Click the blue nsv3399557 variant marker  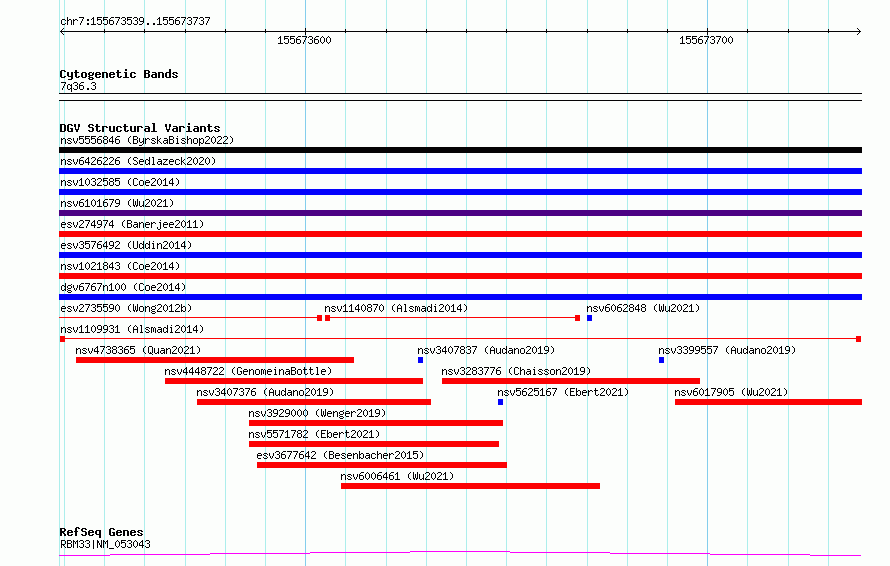pos(661,360)
